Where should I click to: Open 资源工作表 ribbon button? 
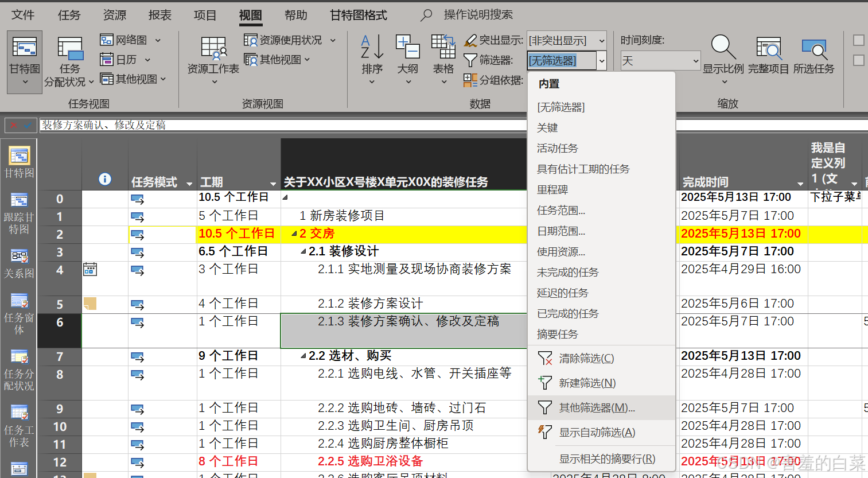click(x=213, y=61)
